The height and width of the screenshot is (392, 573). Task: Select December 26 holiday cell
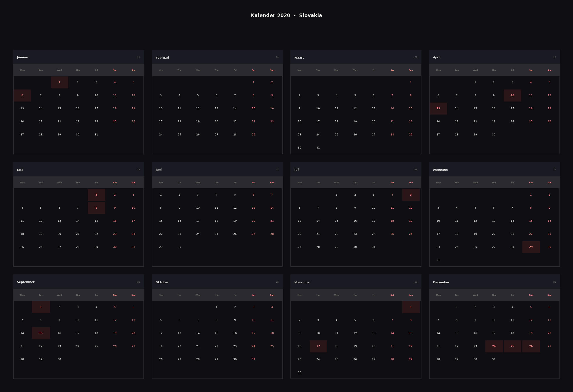coord(531,346)
